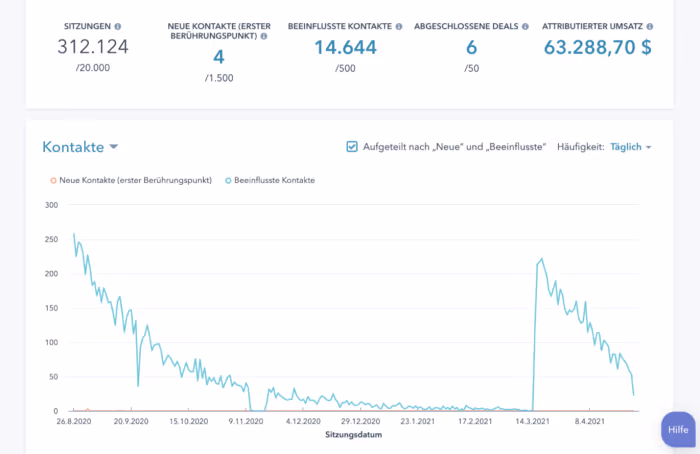700x454 pixels.
Task: Click the 312.124 sessions value
Action: pos(93,46)
